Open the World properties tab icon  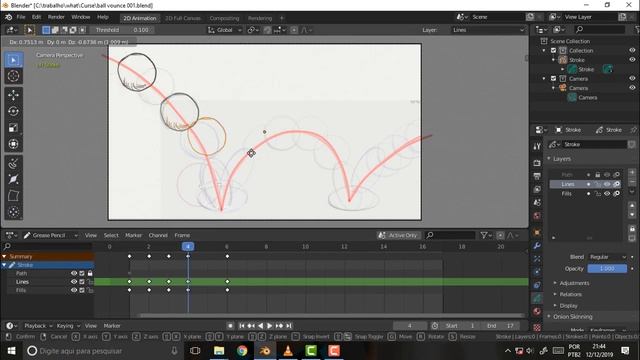(537, 216)
